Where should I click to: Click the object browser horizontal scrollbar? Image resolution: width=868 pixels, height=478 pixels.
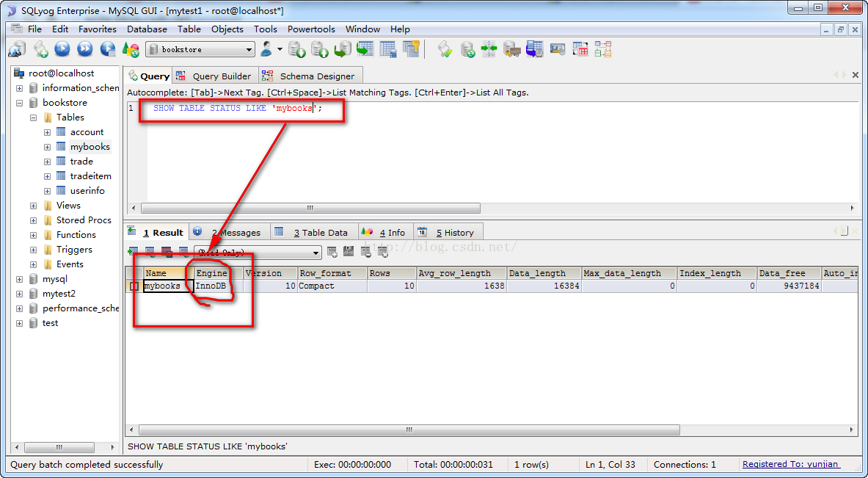(59, 447)
